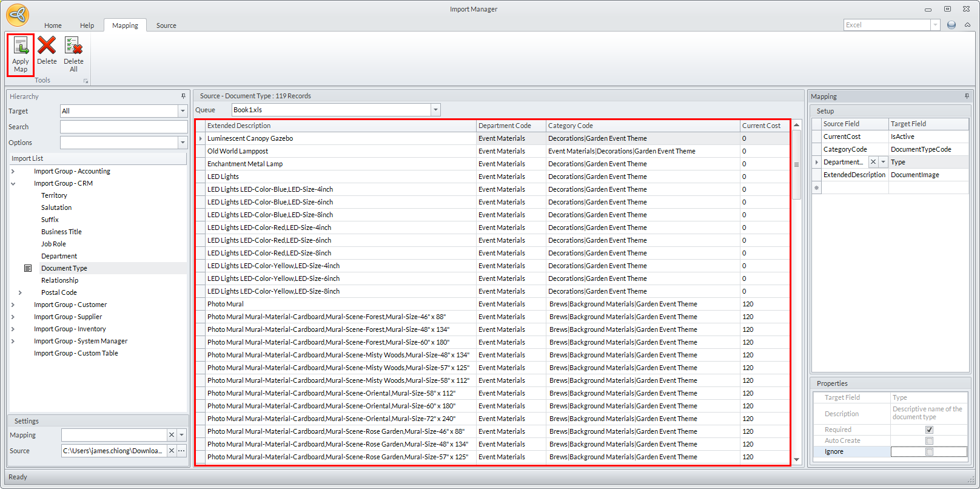Open the Queue dropdown showing Book1.xls
Viewport: 980px width, 489px height.
[x=435, y=110]
